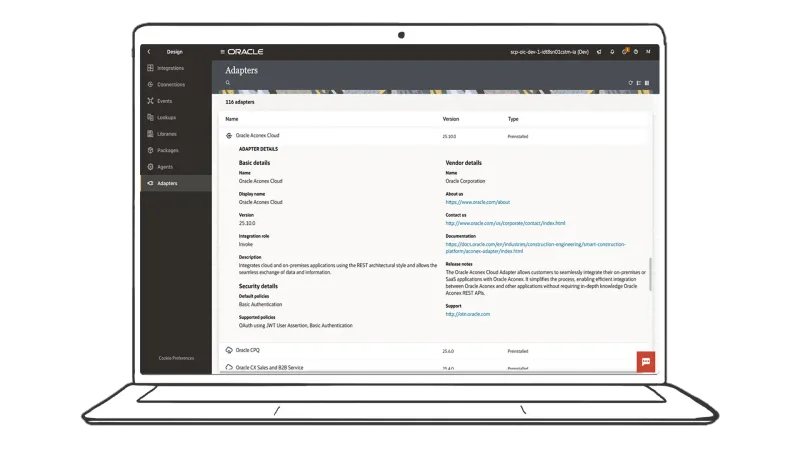Refresh the adapters list
800x450 pixels.
point(631,83)
